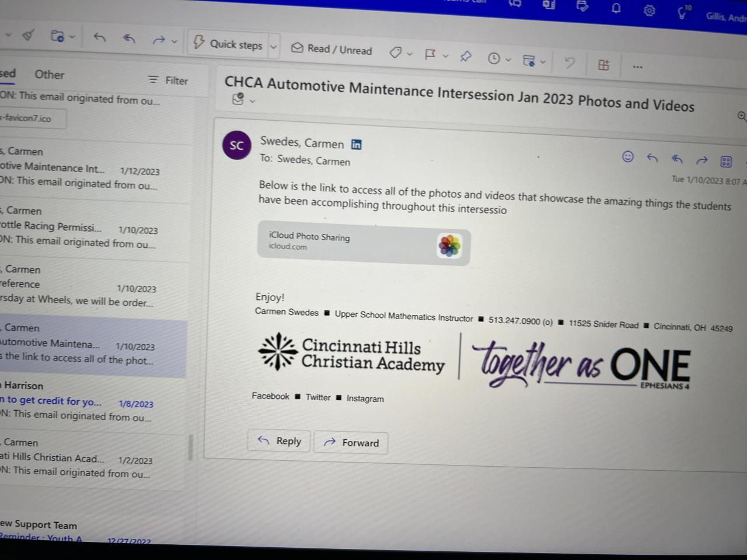Click the SC sender avatar

point(236,145)
